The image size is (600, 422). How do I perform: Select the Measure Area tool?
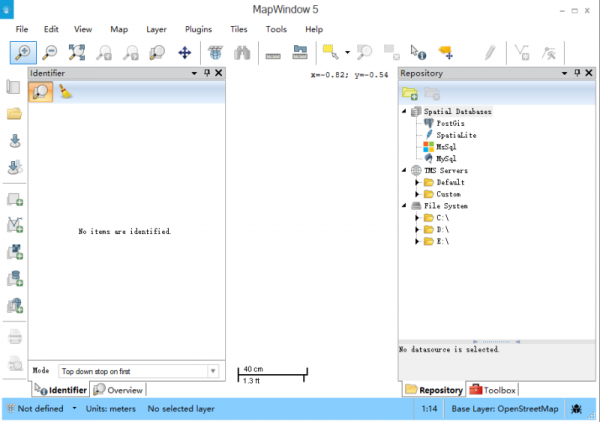coord(300,53)
